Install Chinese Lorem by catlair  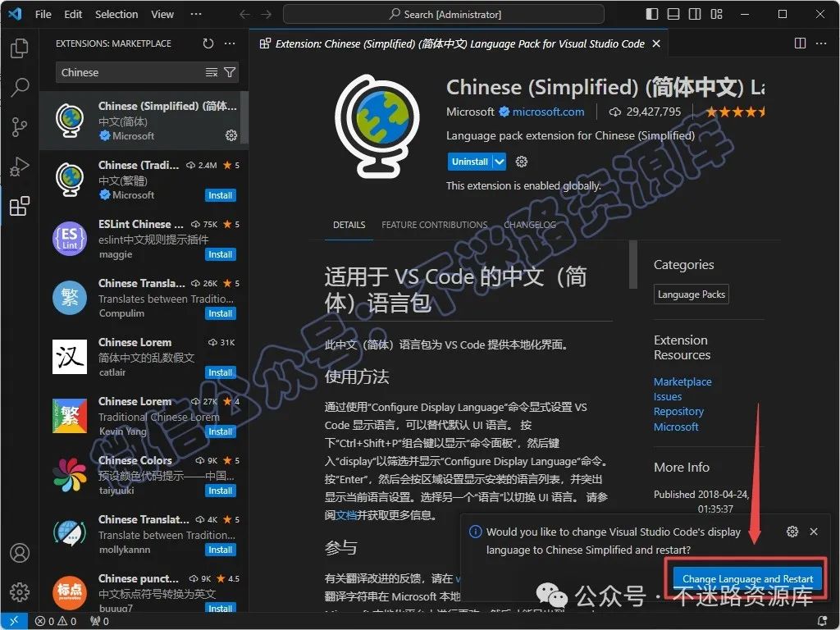click(220, 372)
